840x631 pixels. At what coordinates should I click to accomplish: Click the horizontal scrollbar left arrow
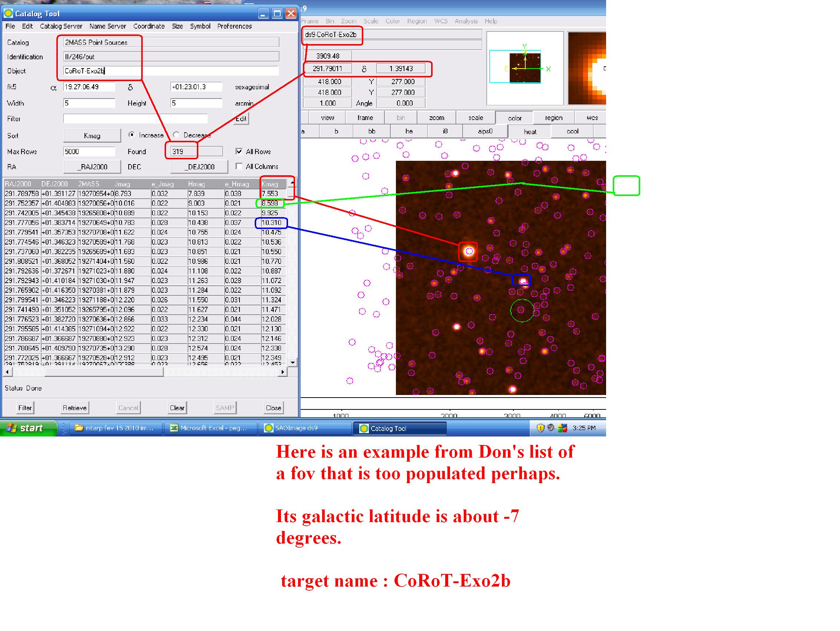(x=7, y=372)
